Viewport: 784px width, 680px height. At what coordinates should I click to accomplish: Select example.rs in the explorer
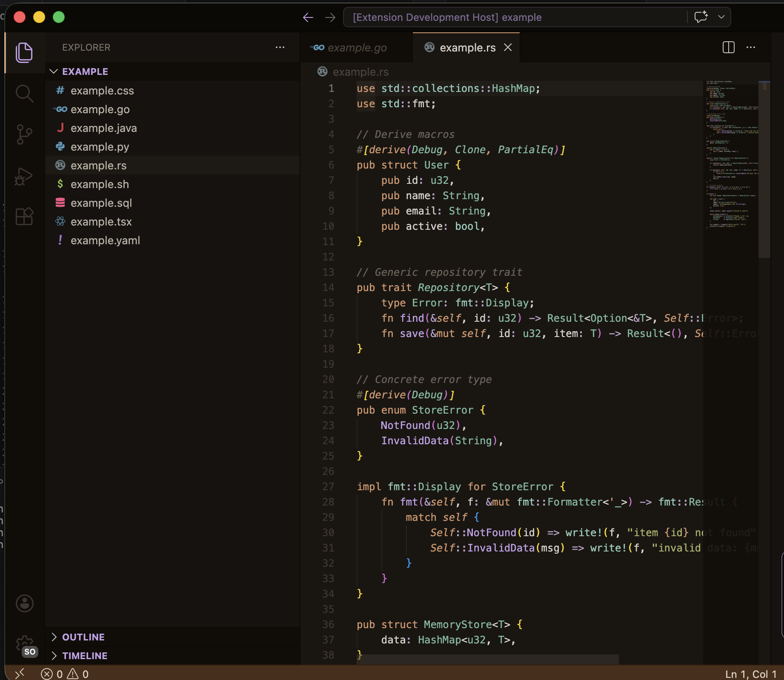[x=172, y=166]
